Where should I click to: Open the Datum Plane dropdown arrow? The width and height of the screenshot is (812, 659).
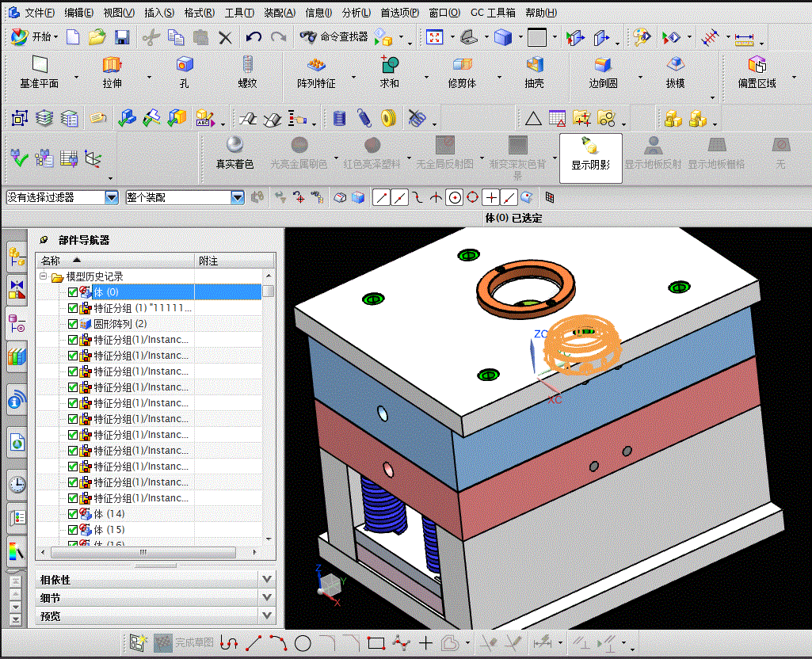[x=76, y=77]
